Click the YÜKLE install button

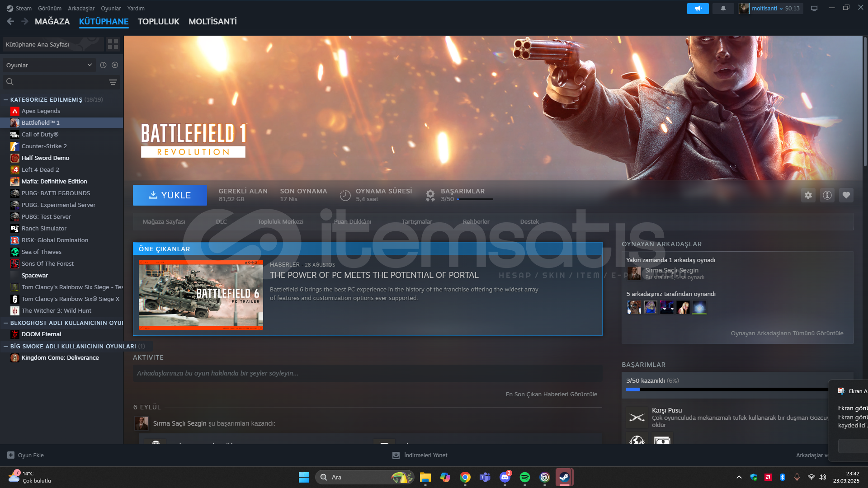(170, 195)
